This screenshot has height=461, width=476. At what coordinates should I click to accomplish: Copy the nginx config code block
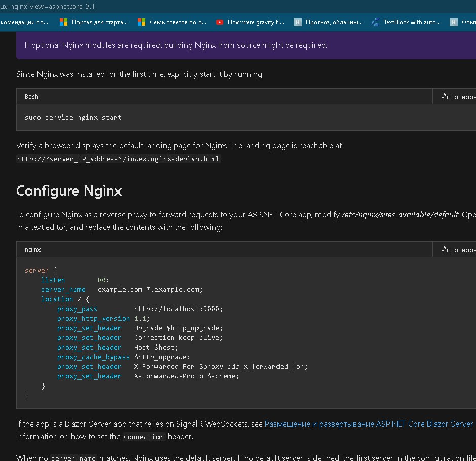pyautogui.click(x=458, y=250)
